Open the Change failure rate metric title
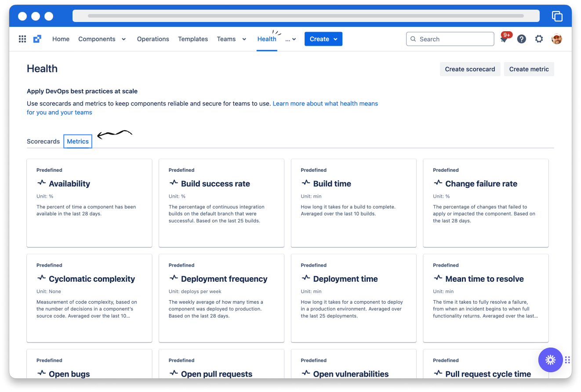Screen dimensions: 581x392 (481, 184)
